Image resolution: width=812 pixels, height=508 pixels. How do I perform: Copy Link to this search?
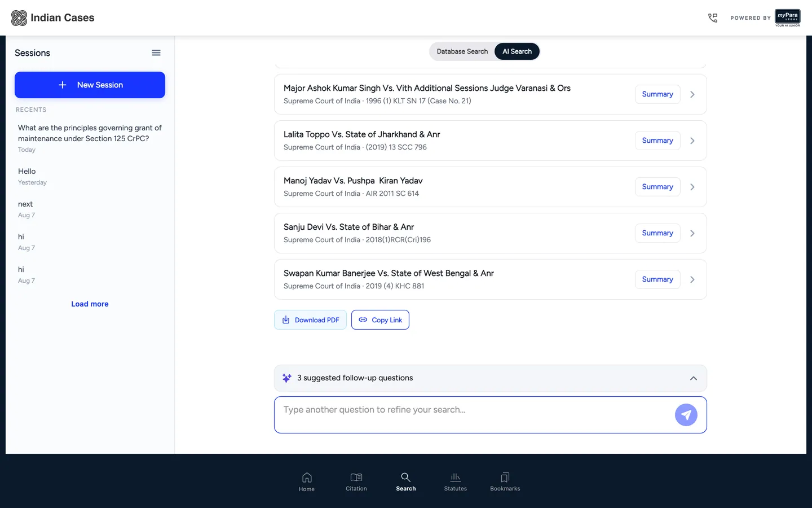pyautogui.click(x=380, y=320)
